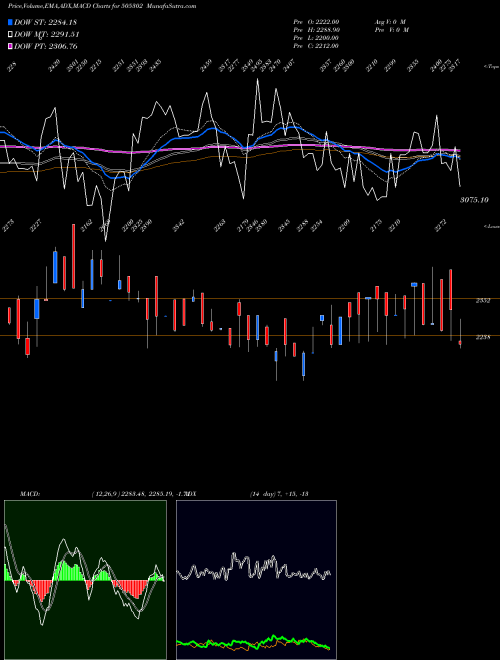Select the DOW MT: 2291.51 label
The image size is (500, 660).
pos(47,34)
